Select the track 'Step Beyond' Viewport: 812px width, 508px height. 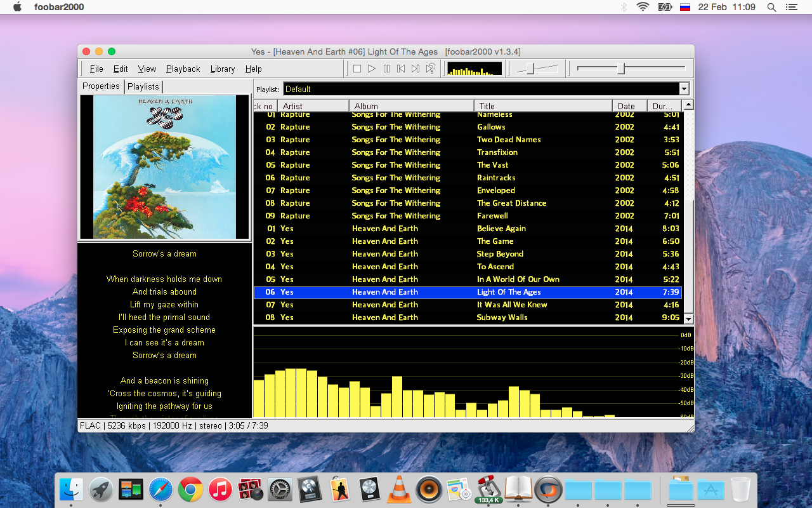(x=467, y=254)
